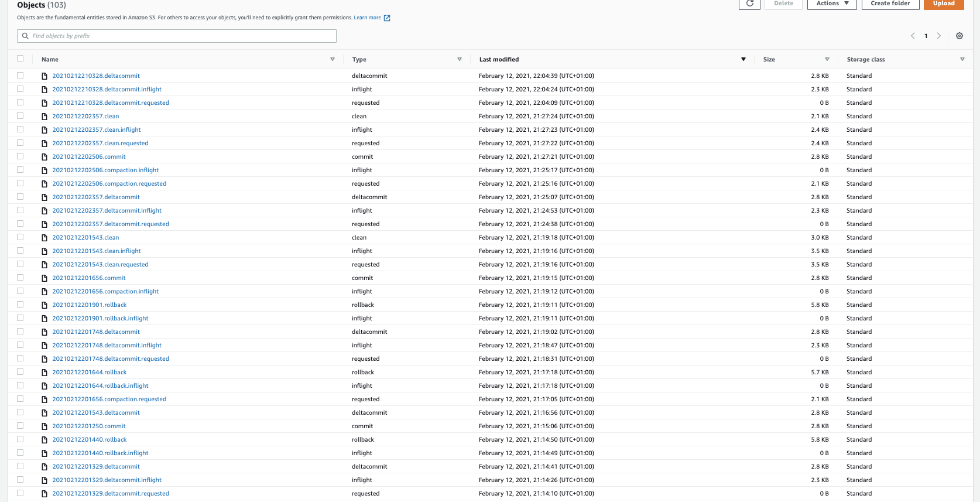Click file icon of 20210212201329.deltacommit

pyautogui.click(x=44, y=467)
